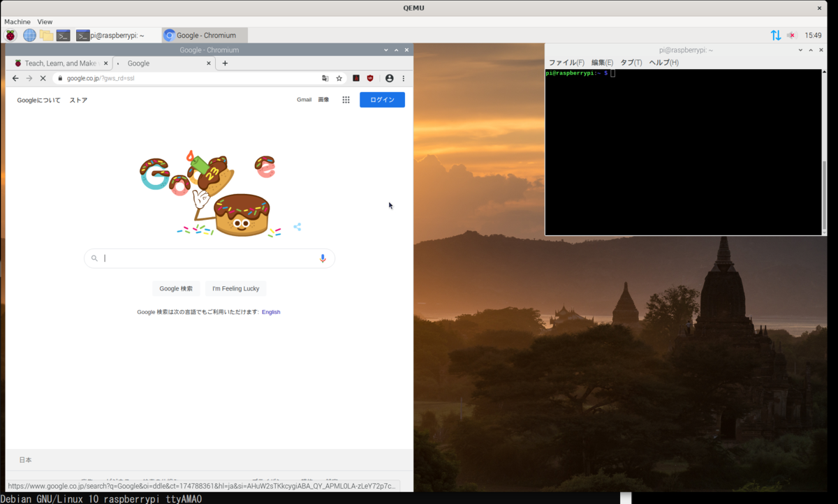Click the terminal scrollbar up arrow
Viewport: 838px width, 504px height.
pyautogui.click(x=824, y=71)
